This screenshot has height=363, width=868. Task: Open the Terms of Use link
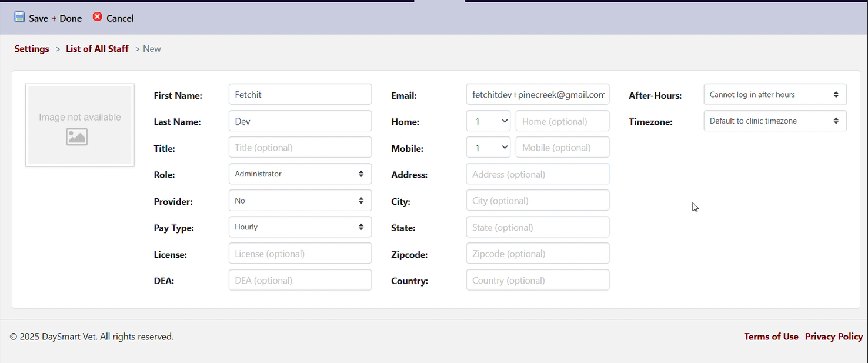click(771, 337)
